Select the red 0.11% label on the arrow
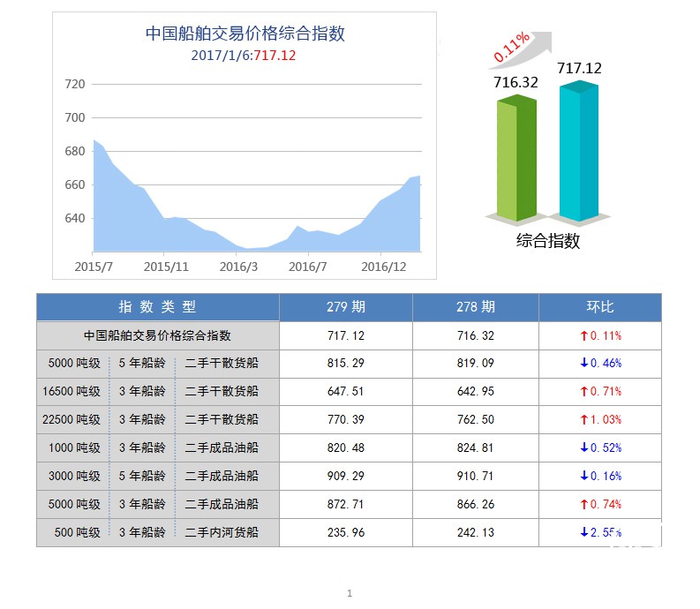This screenshot has height=609, width=700. (x=512, y=47)
